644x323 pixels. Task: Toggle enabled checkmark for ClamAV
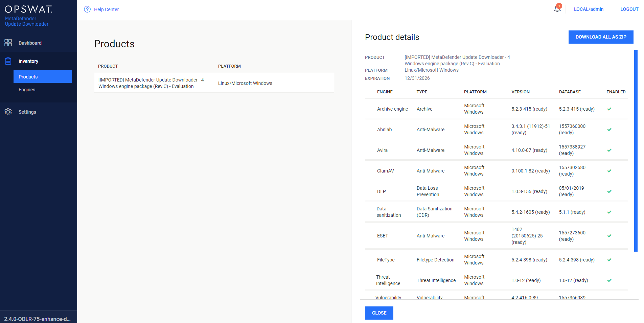[x=609, y=171]
